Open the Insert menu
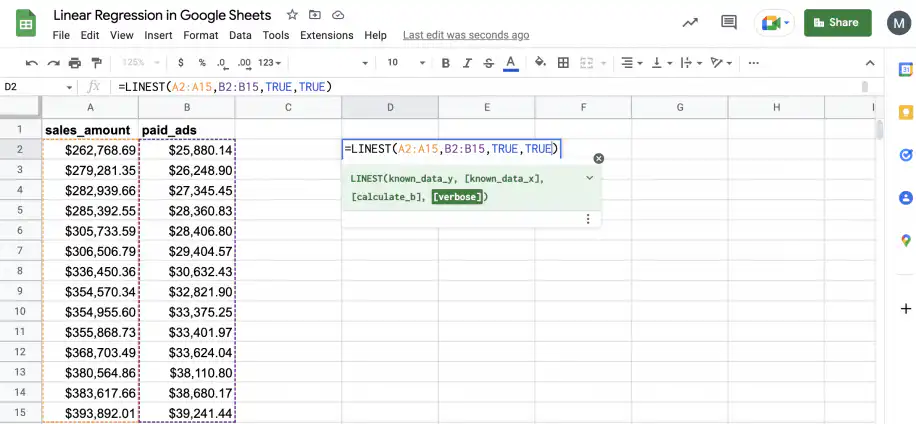 pyautogui.click(x=158, y=35)
